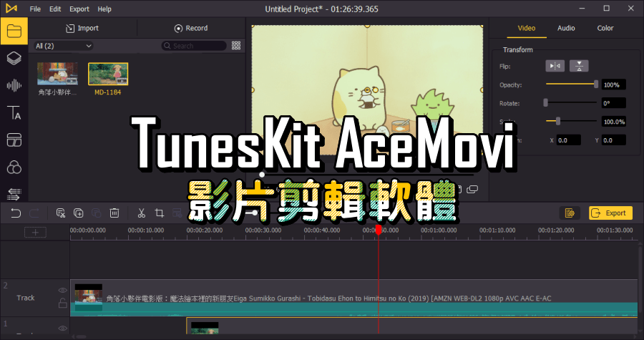The height and width of the screenshot is (340, 644).
Task: Select the Sumikko Gurashi clip on Track 2
Action: (353, 298)
